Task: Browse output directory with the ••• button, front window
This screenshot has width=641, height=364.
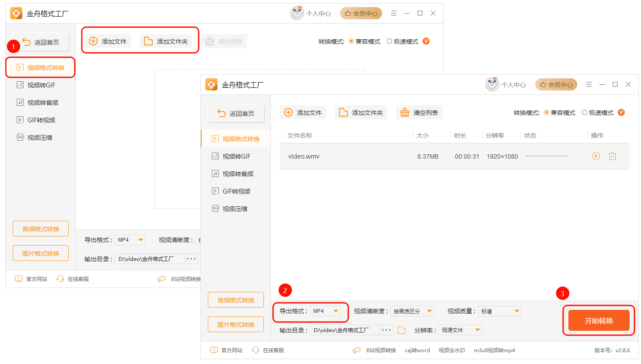Action: point(386,330)
